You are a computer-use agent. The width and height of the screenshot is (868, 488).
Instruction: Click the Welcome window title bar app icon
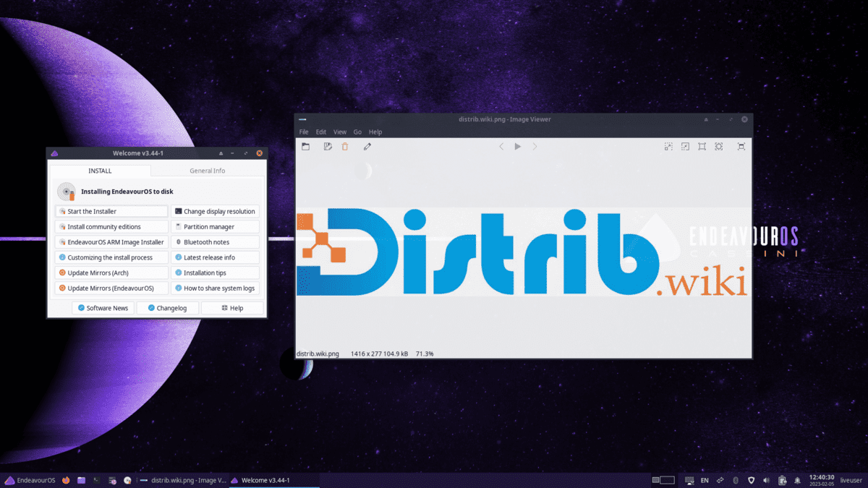pos(54,153)
